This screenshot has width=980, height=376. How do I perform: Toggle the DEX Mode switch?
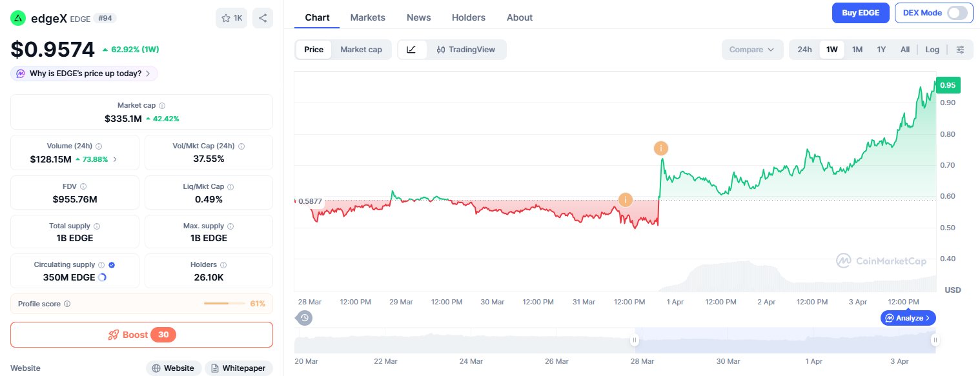[x=957, y=13]
